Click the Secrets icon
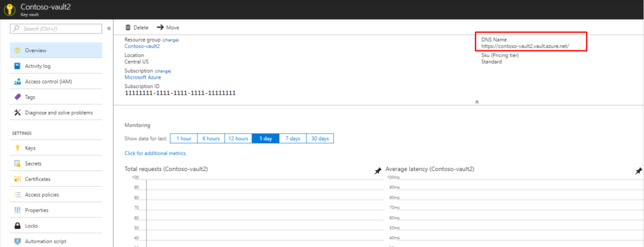This screenshot has height=247, width=644. click(17, 163)
